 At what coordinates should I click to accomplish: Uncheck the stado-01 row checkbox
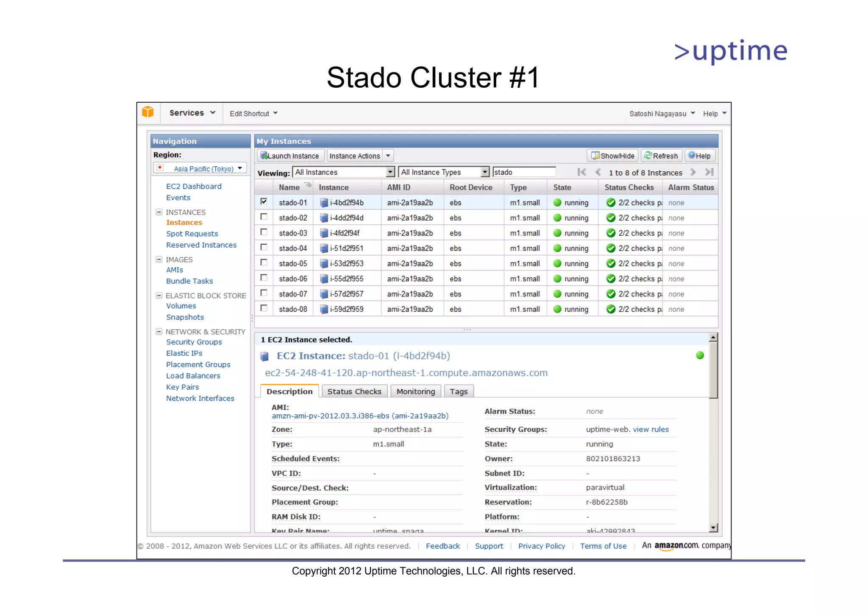(x=264, y=201)
